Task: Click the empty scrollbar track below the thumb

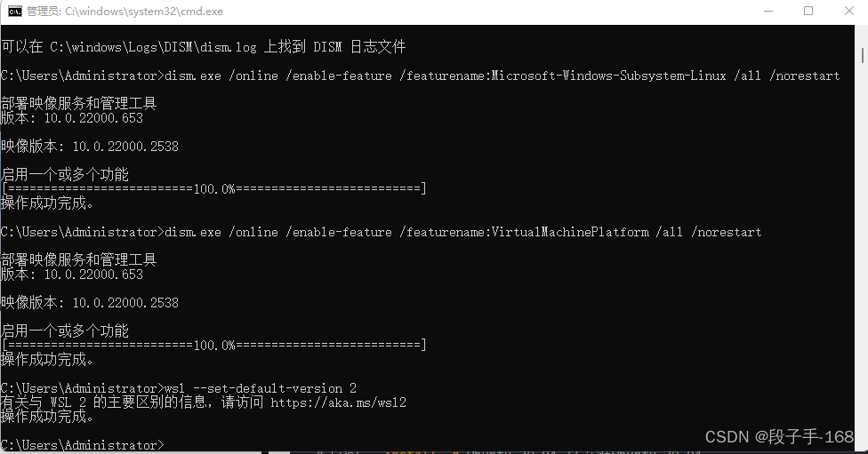Action: pos(863,254)
